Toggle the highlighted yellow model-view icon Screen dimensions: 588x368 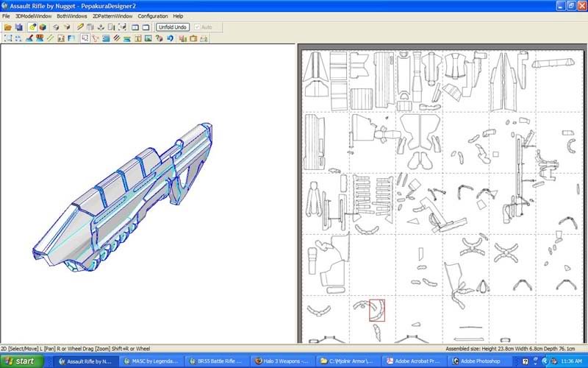pyautogui.click(x=32, y=27)
